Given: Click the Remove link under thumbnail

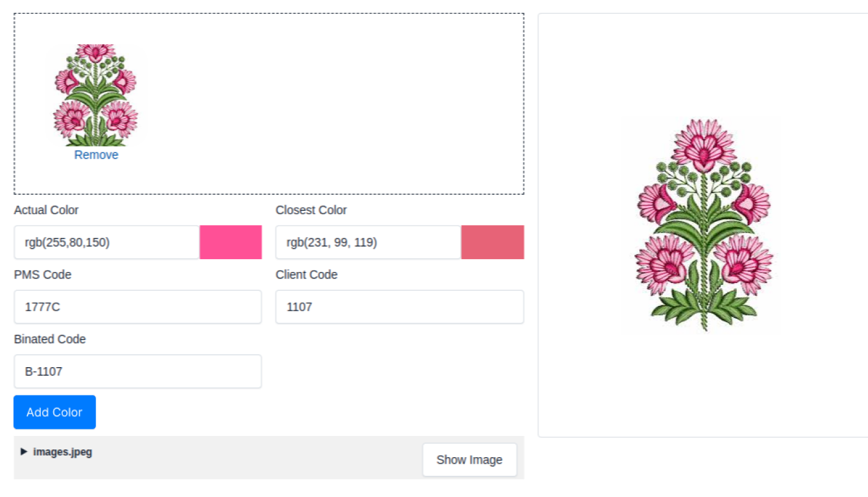Looking at the screenshot, I should pos(96,155).
